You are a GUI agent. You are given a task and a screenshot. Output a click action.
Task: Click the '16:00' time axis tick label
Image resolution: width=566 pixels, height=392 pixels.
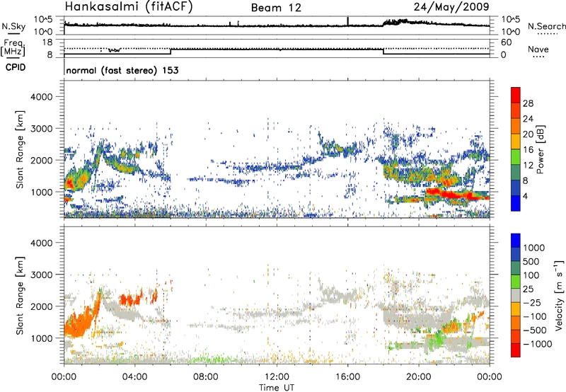(347, 376)
